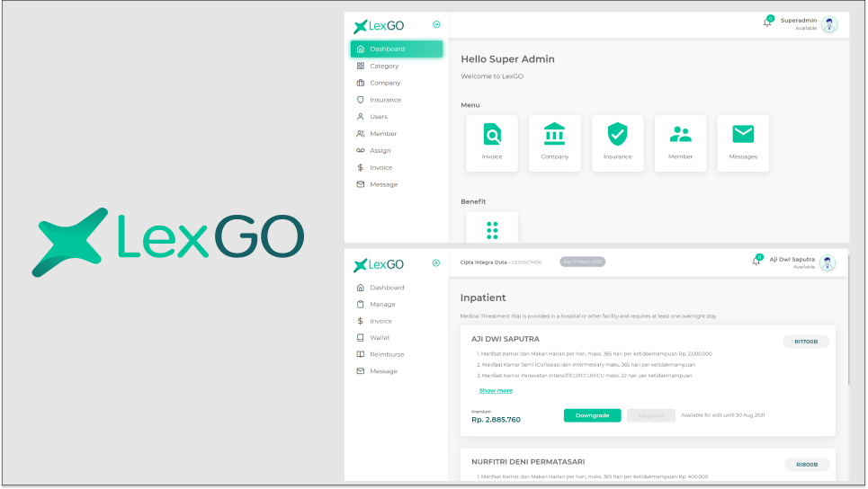Click the LexGO logo in the lower dashboard
Viewport: 868px width, 489px height.
(380, 265)
